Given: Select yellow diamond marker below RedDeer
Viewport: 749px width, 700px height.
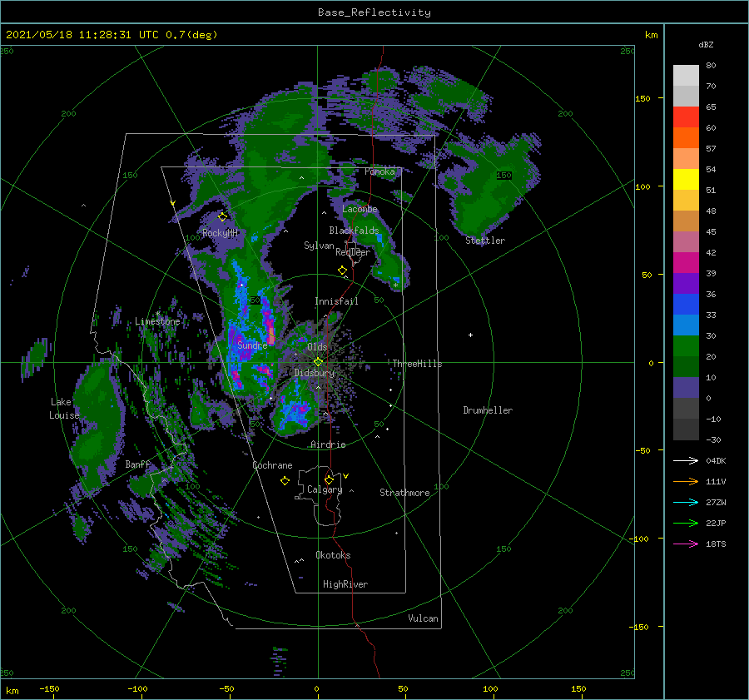Looking at the screenshot, I should [x=342, y=271].
